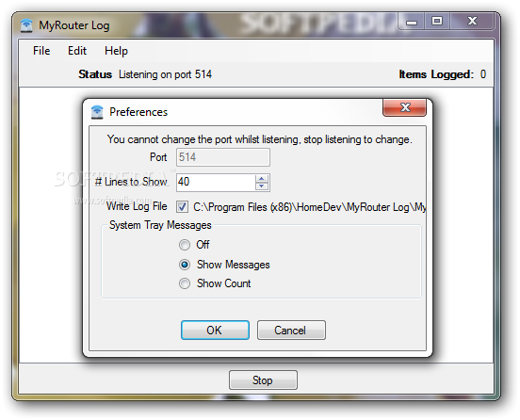Viewport: 520px width, 420px height.
Task: Click the MyRouter Log title bar icon
Action: pyautogui.click(x=26, y=25)
